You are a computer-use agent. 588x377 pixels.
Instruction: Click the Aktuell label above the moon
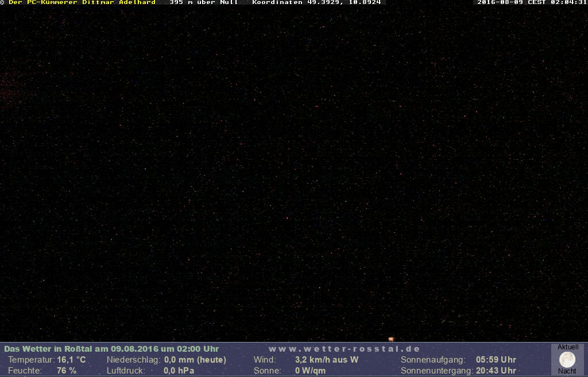click(x=568, y=347)
